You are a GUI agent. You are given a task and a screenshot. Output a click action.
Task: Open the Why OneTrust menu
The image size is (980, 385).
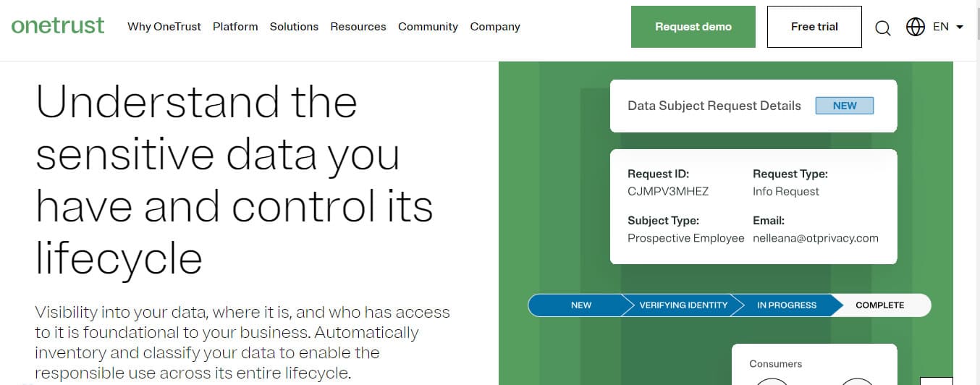164,27
